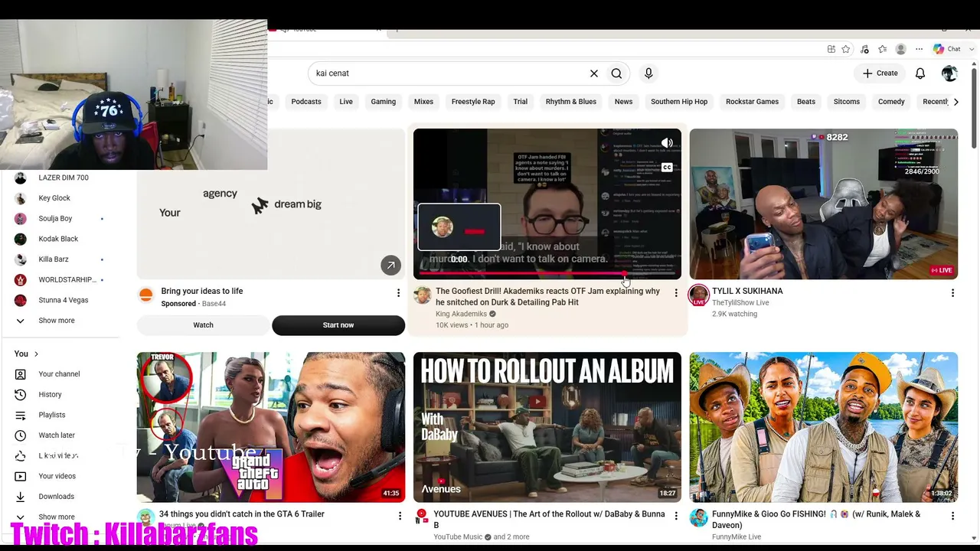980x551 pixels.
Task: Open the Liked videos thumbs-up icon
Action: 21,456
